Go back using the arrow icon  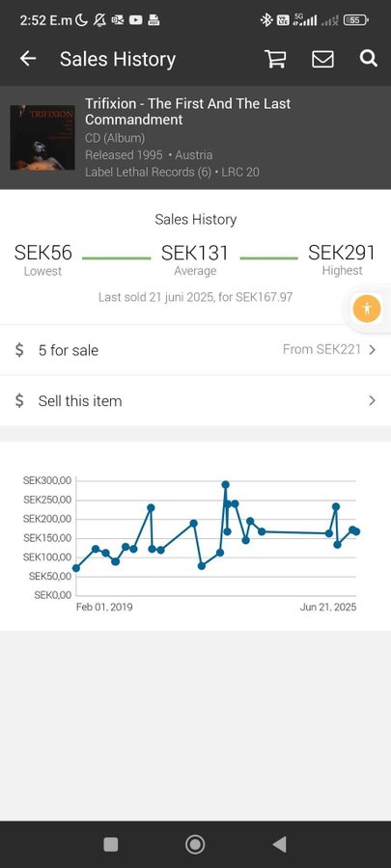pos(28,59)
